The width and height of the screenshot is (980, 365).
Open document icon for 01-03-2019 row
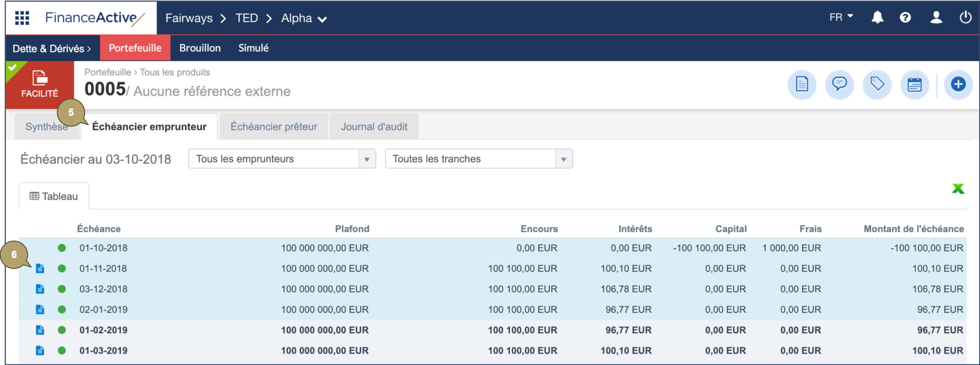pos(40,350)
